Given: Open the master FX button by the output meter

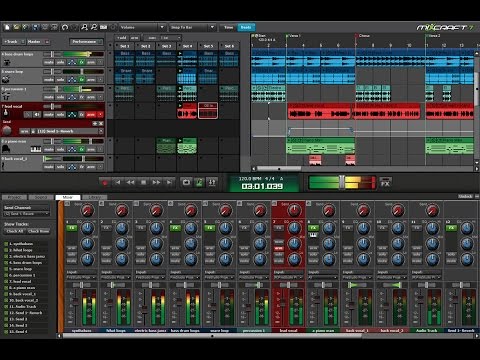Looking at the screenshot, I should 385,183.
